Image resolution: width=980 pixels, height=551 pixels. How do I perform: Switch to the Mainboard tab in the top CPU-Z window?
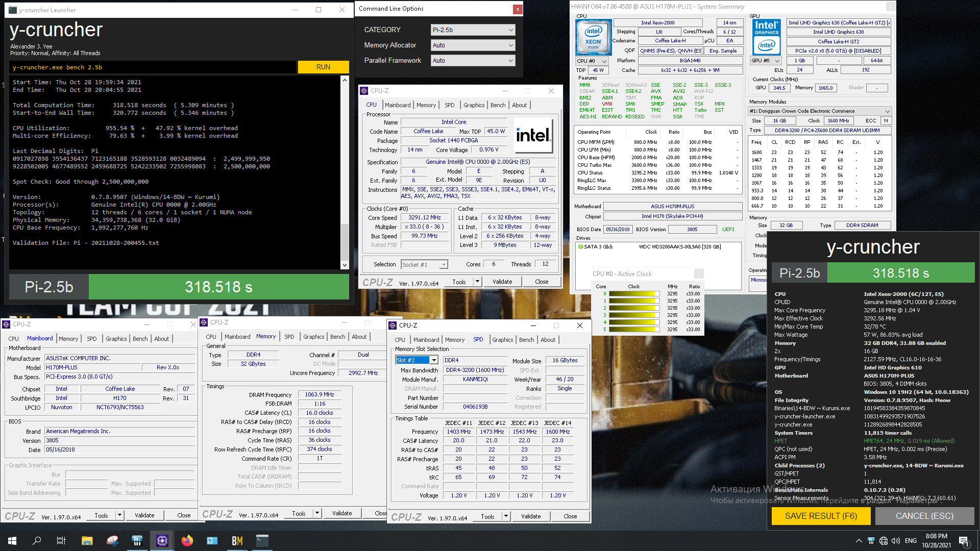pyautogui.click(x=398, y=105)
